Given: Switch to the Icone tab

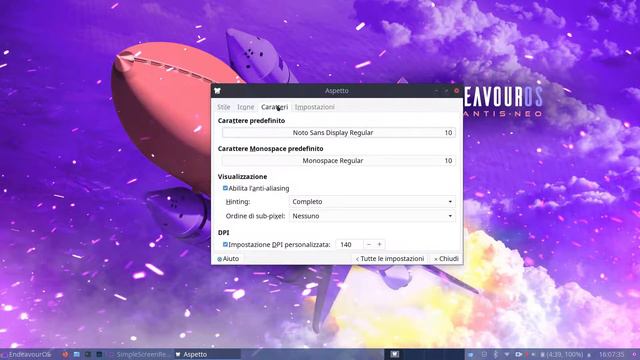Looking at the screenshot, I should (246, 107).
